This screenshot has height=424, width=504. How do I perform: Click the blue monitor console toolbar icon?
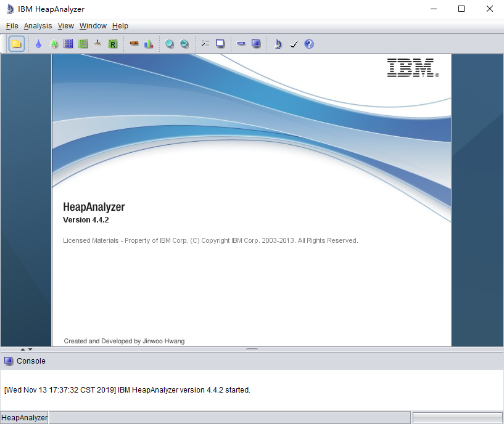pyautogui.click(x=256, y=44)
